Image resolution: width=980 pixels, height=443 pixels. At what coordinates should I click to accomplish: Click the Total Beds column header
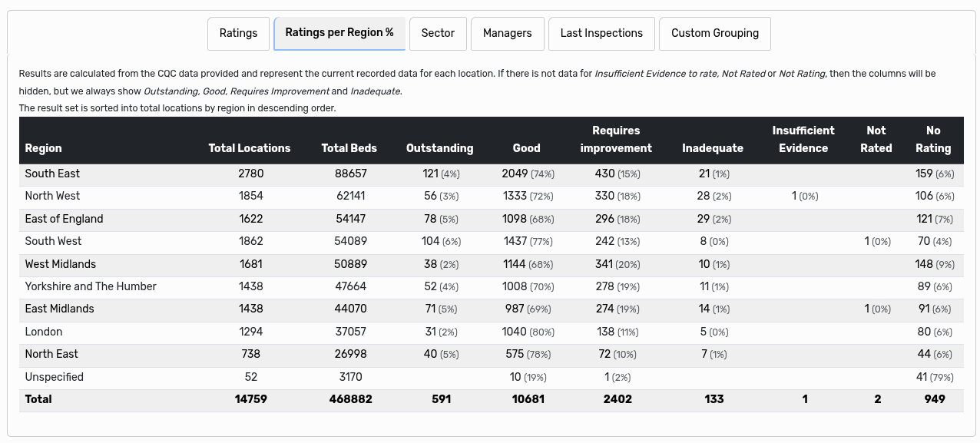349,148
